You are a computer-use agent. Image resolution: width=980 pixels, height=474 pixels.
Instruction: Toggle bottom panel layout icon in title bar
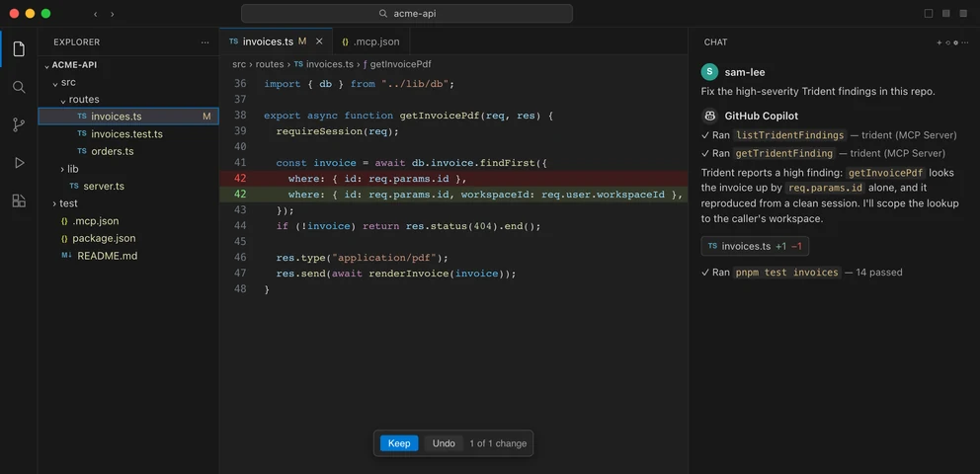(x=946, y=14)
